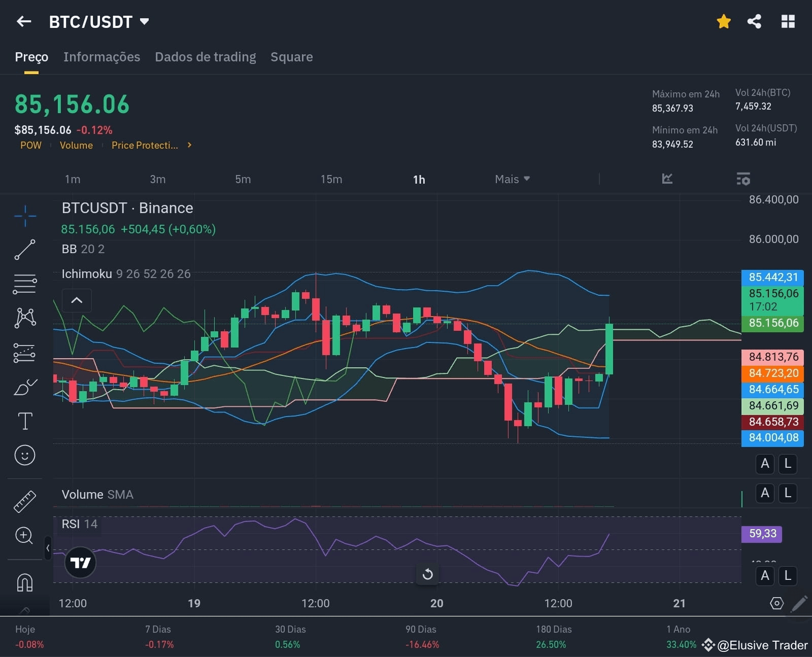The height and width of the screenshot is (657, 812).
Task: Go back with the left arrow
Action: [x=24, y=21]
